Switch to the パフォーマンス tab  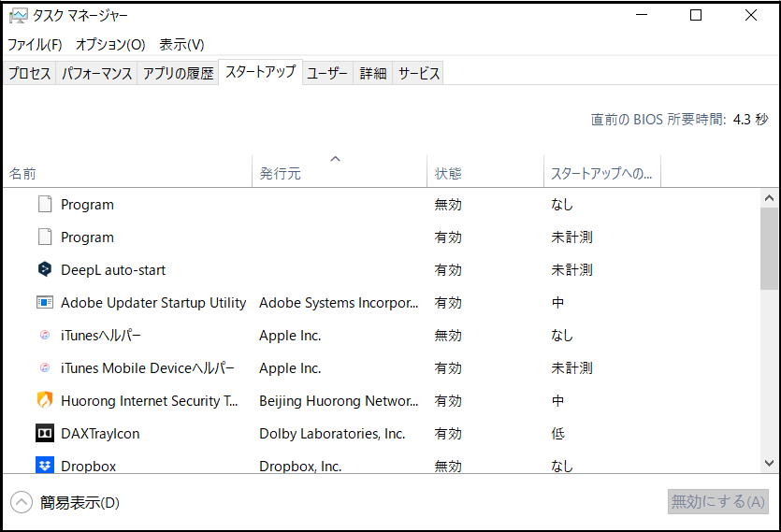click(97, 74)
